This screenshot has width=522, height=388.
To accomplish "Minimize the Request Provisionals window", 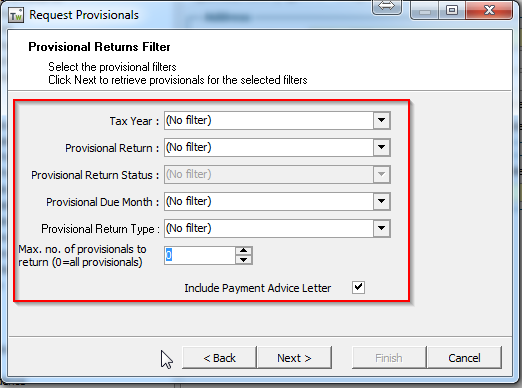I will click(425, 11).
